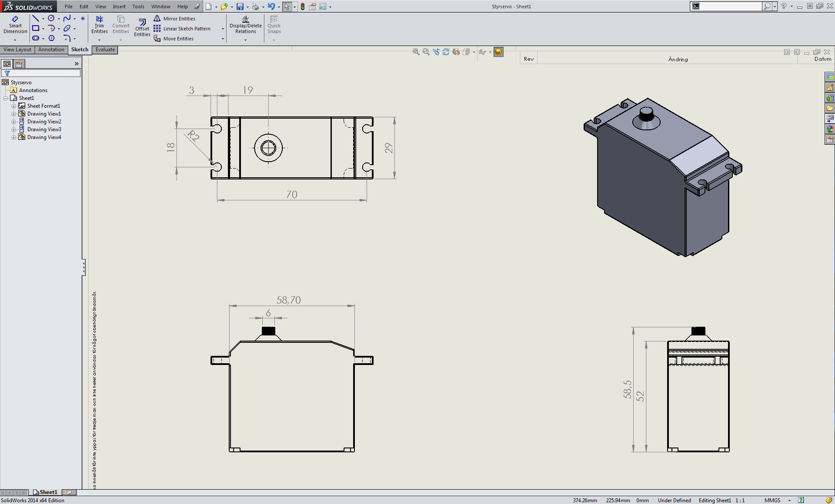The width and height of the screenshot is (835, 504).
Task: Click the Previous View icon
Action: 436,52
